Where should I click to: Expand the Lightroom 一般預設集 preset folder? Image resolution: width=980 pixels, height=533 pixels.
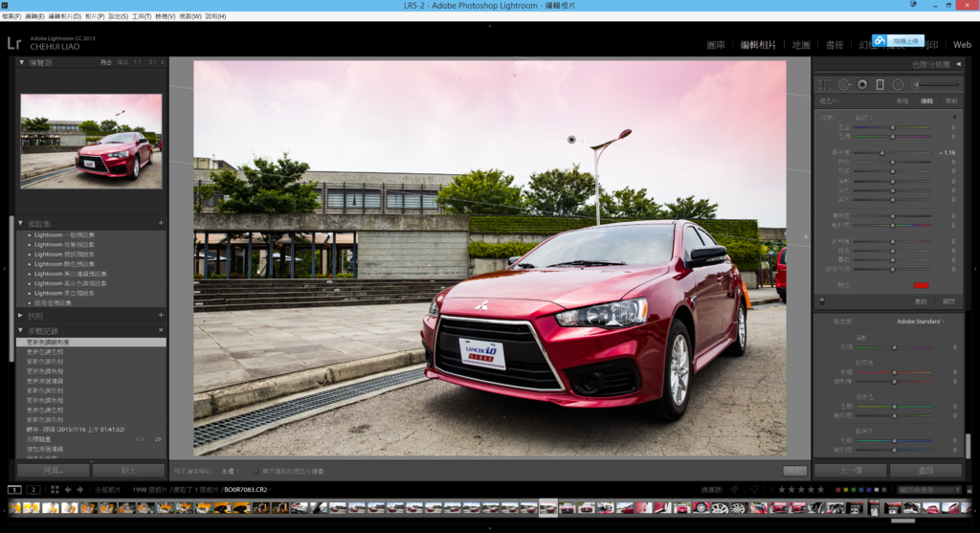pos(30,234)
